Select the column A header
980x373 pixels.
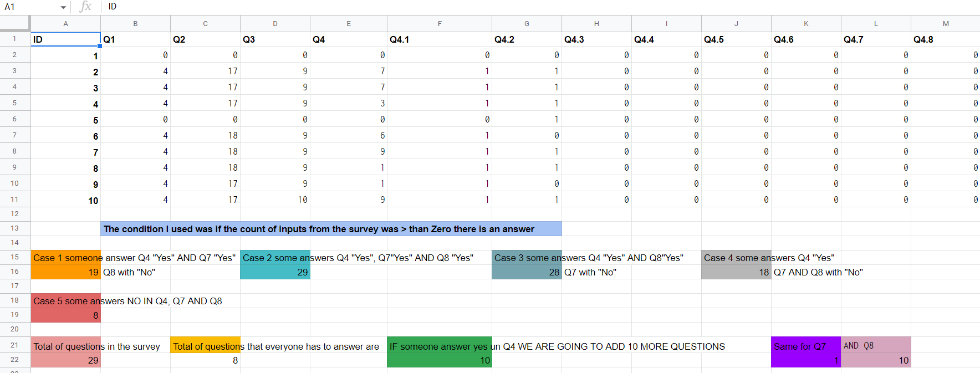(65, 24)
